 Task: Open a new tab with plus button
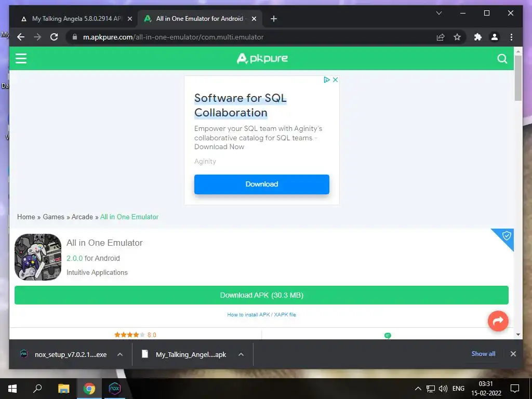coord(274,19)
